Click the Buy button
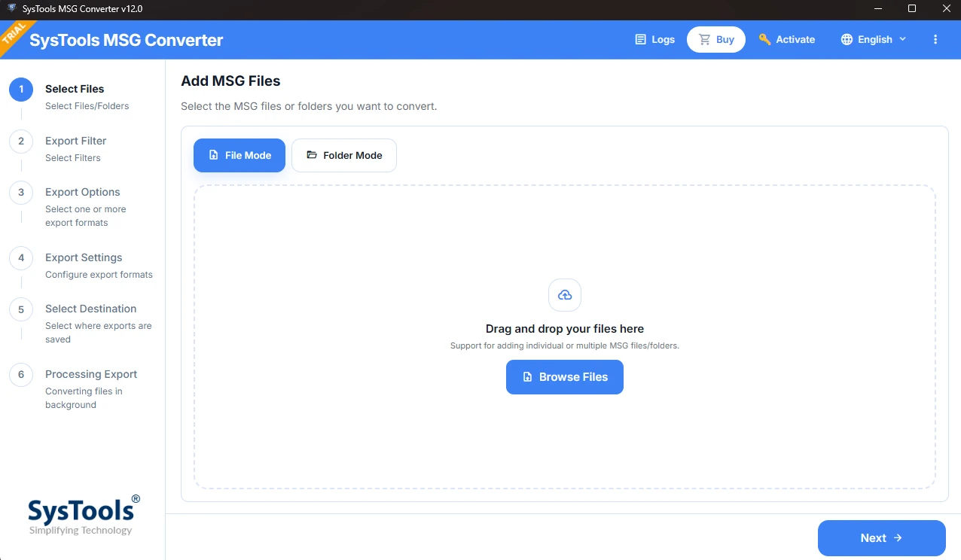This screenshot has width=961, height=560. click(716, 39)
